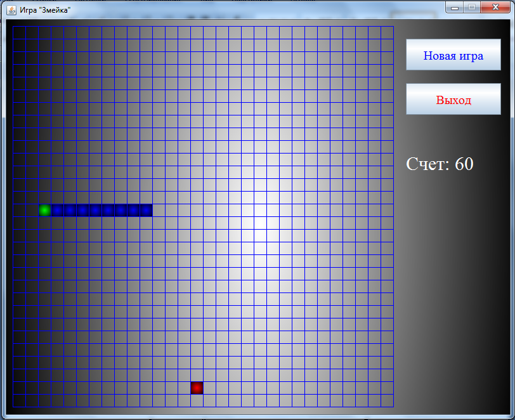Screen dimensions: 515x420
Task: Close the Змейка game window
Action: click(x=495, y=7)
